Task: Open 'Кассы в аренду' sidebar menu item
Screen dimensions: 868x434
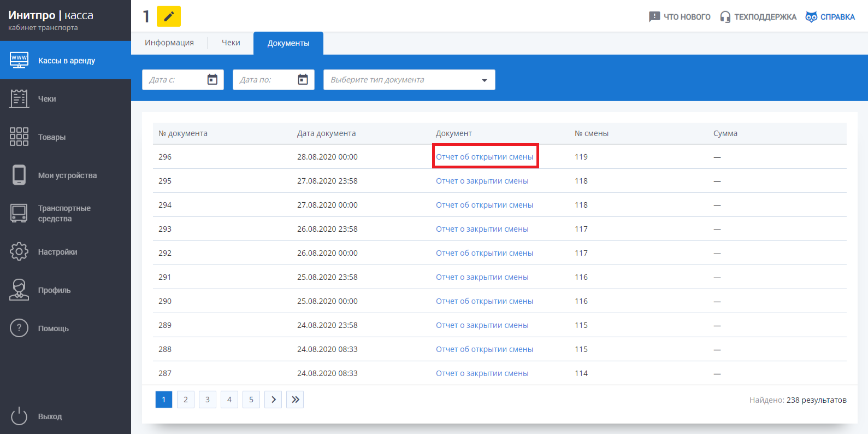Action: tap(66, 60)
